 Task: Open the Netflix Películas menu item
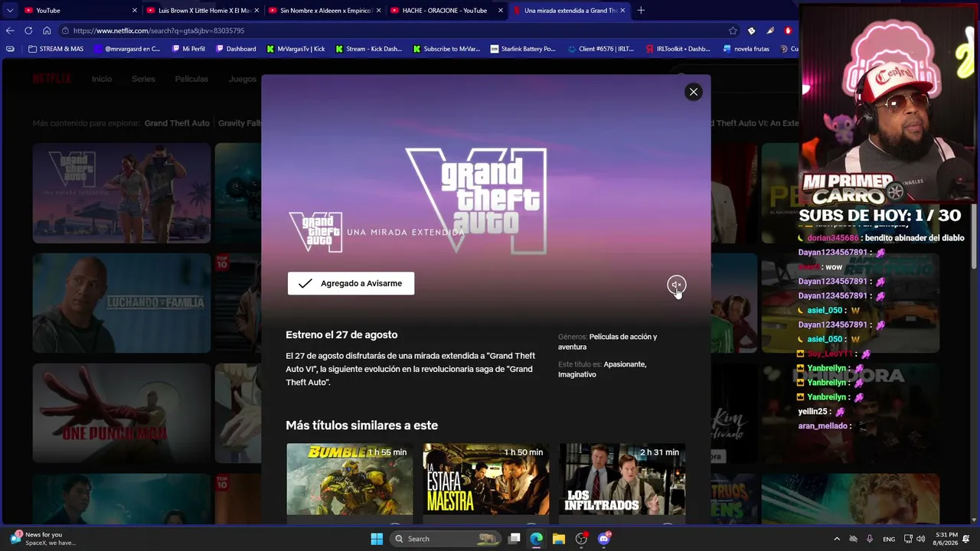191,79
